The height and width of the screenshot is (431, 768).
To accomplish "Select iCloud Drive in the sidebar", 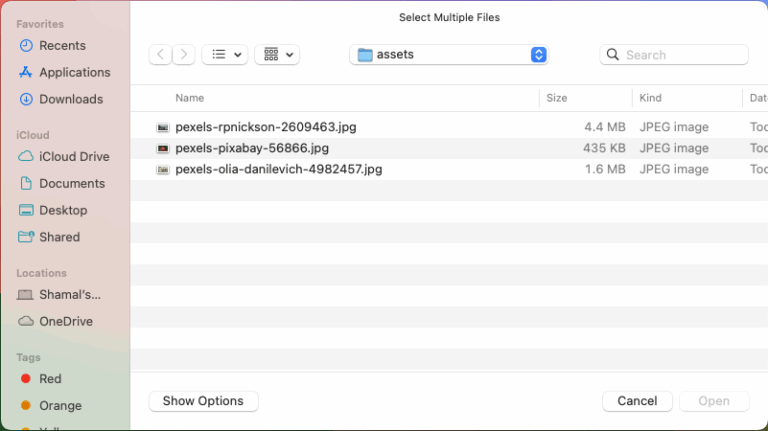I will click(x=64, y=157).
